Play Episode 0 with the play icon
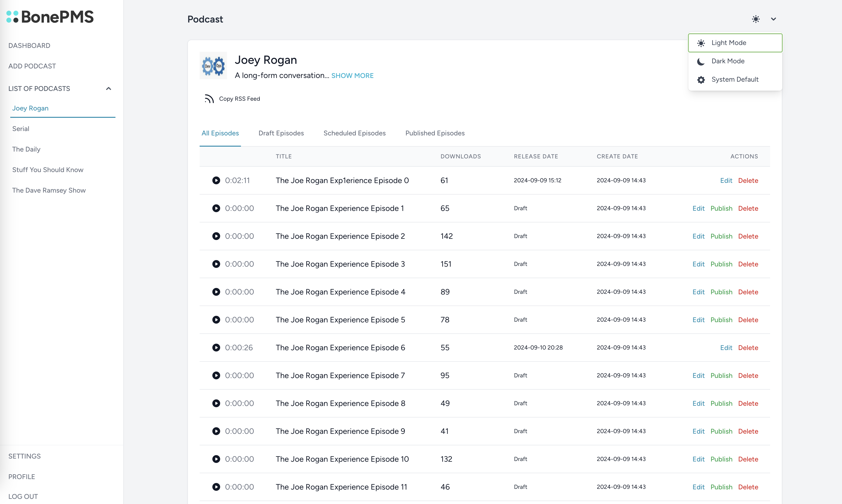The image size is (842, 504). (x=216, y=180)
